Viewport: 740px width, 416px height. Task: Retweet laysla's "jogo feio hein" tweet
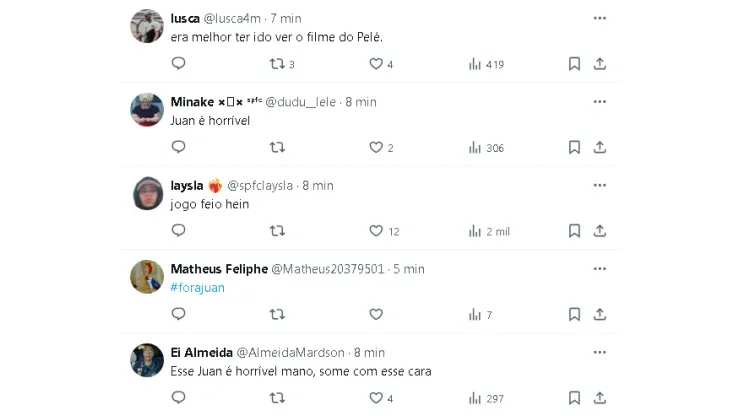pyautogui.click(x=277, y=231)
